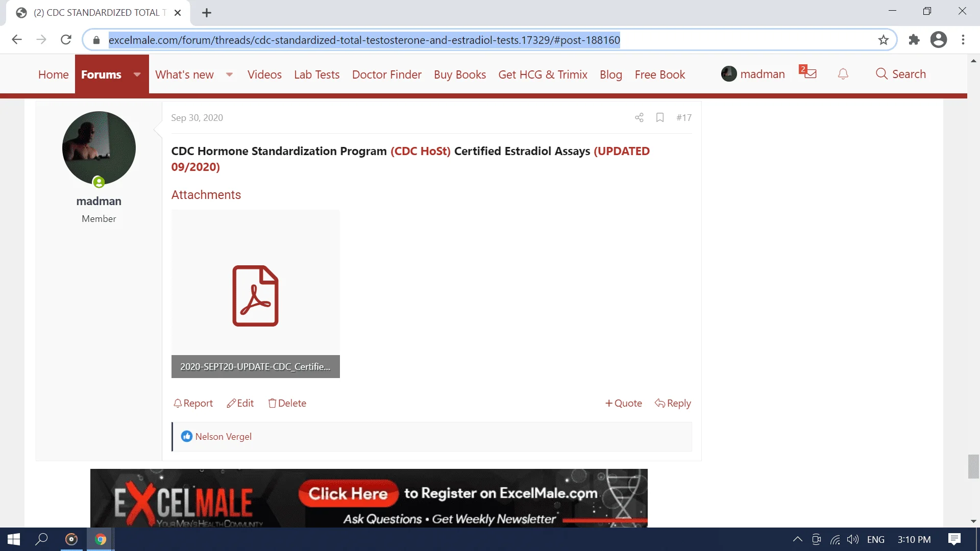The height and width of the screenshot is (551, 980).
Task: Open the Lab Tests menu item
Action: pos(316,74)
